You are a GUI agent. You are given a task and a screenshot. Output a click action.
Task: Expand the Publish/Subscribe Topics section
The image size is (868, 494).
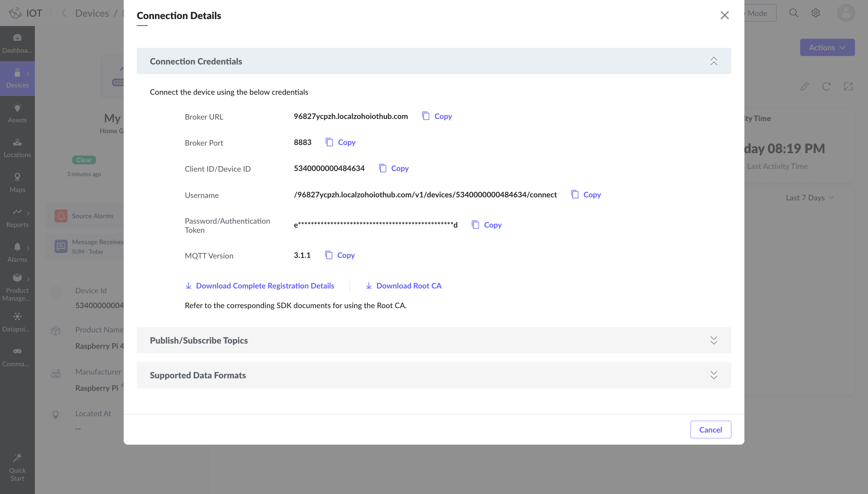point(713,340)
